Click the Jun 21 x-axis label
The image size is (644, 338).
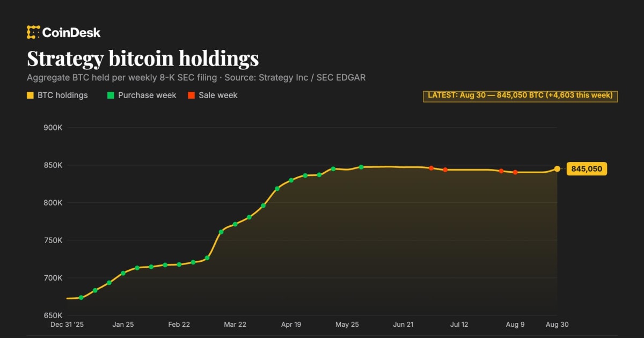(x=403, y=325)
